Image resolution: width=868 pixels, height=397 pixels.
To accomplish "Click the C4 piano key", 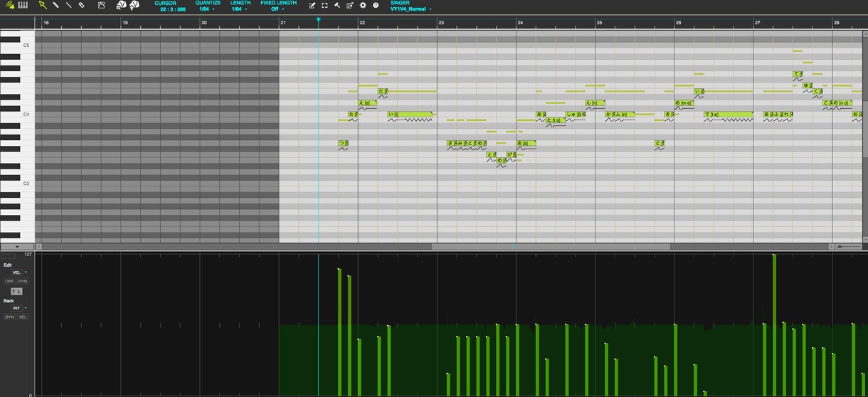I will pos(17,114).
